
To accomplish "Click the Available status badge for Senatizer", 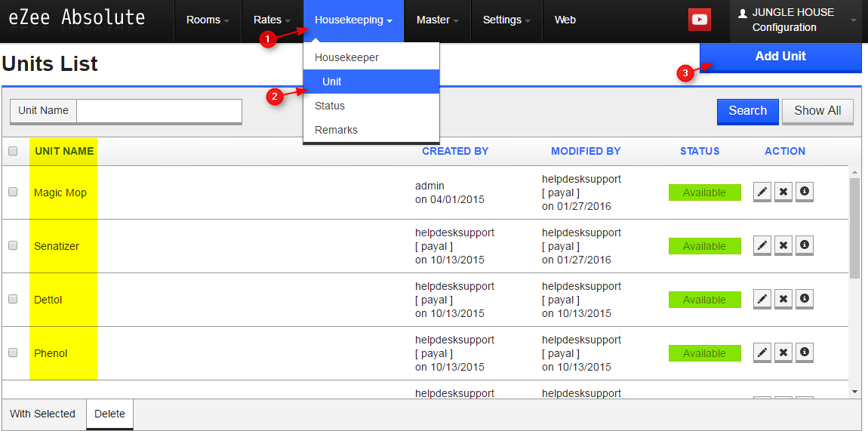I will [x=704, y=246].
